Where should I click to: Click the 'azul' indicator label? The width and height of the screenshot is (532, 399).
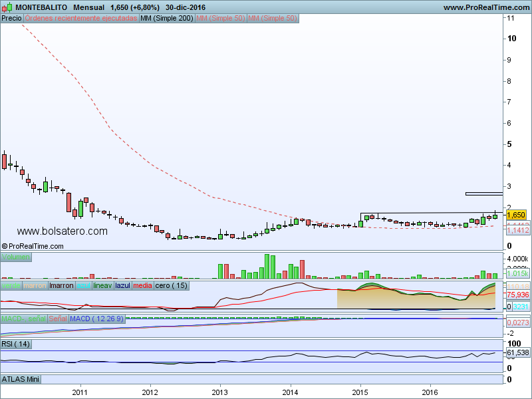tap(84, 286)
